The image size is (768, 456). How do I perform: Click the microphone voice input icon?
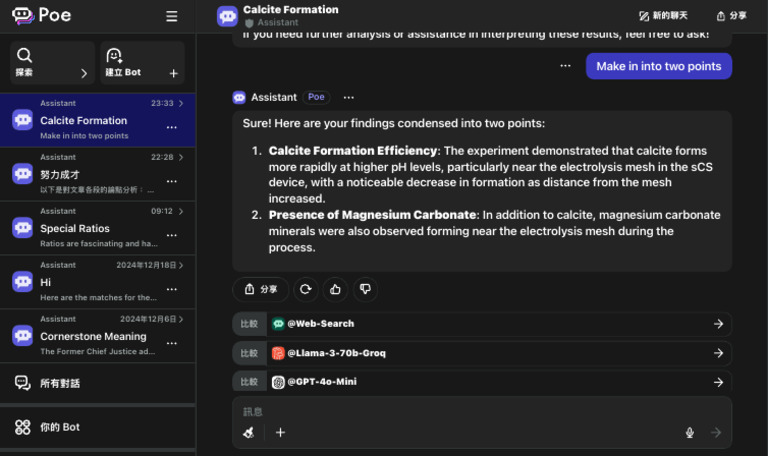point(689,432)
